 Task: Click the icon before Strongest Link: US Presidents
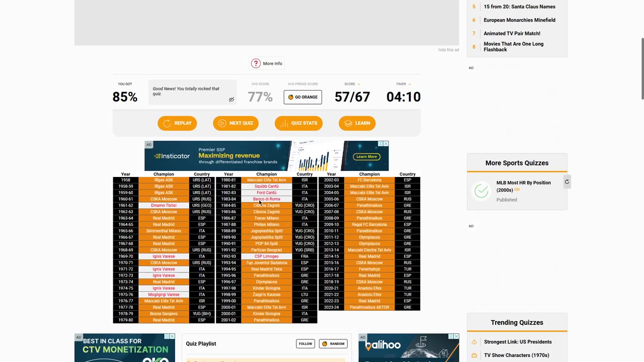474,342
